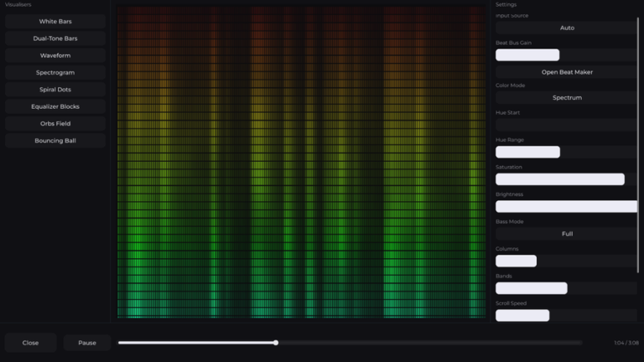Adjust the Saturation slider
Screen dimensions: 644x362
pos(566,179)
